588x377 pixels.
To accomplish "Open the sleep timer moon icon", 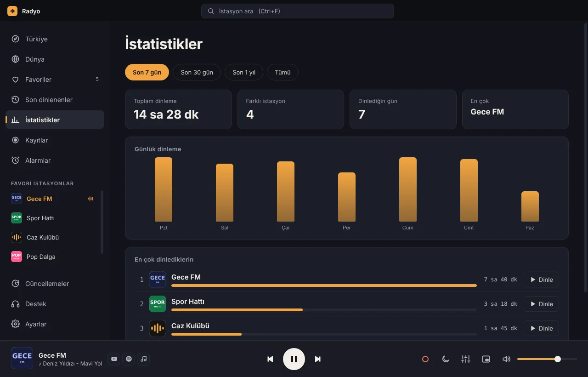I will [446, 359].
